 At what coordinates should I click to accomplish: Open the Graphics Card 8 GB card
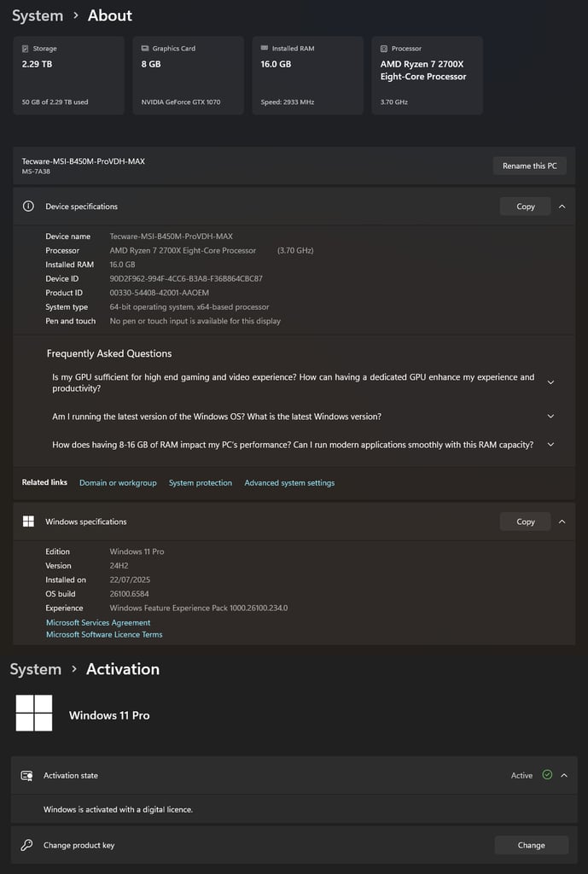188,75
